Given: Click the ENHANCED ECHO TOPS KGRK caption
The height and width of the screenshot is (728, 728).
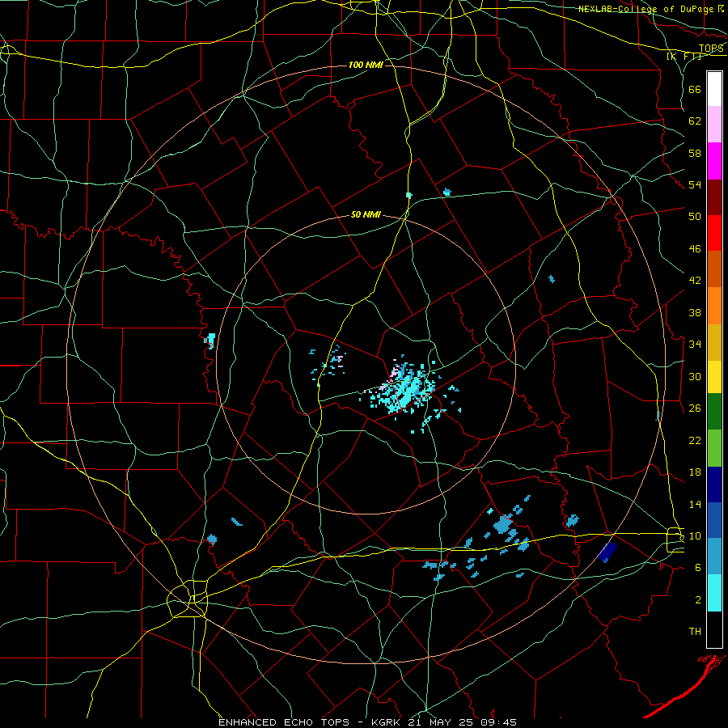Looking at the screenshot, I should pos(367,722).
